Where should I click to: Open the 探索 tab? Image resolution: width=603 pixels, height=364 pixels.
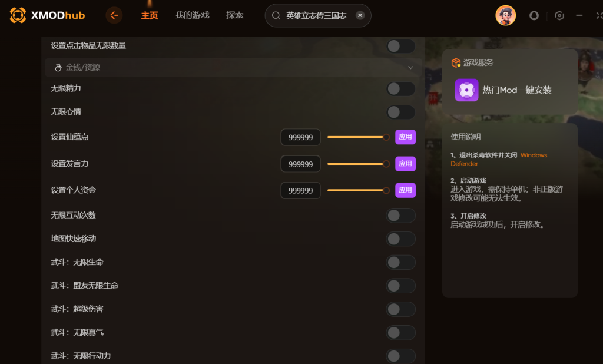click(x=235, y=15)
